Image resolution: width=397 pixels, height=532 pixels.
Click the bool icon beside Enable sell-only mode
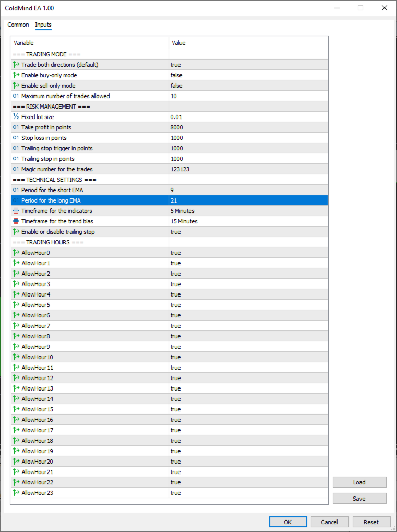tap(16, 86)
